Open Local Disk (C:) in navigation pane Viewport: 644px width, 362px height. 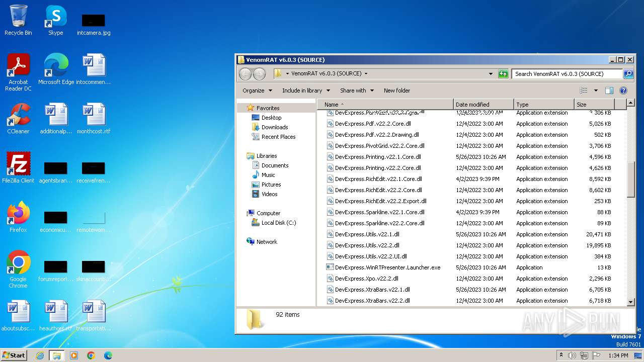pos(278,223)
